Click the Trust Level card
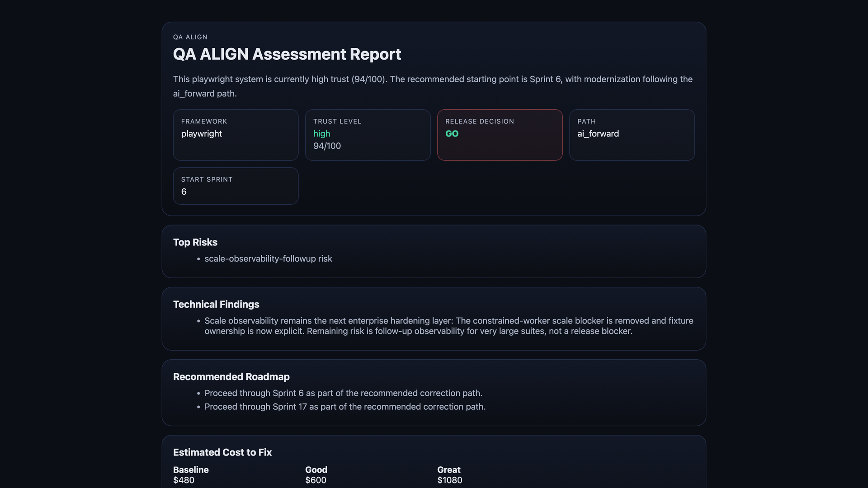Viewport: 868px width, 488px height. coord(368,135)
